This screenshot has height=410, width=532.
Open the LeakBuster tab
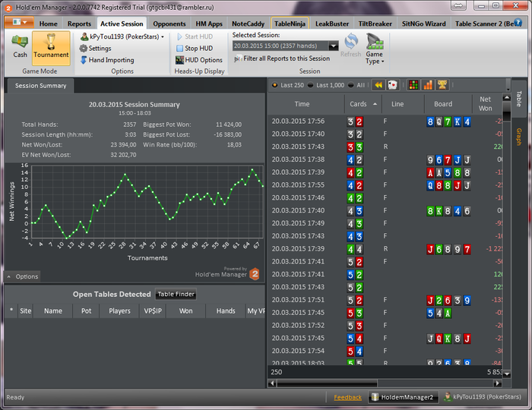pos(332,24)
